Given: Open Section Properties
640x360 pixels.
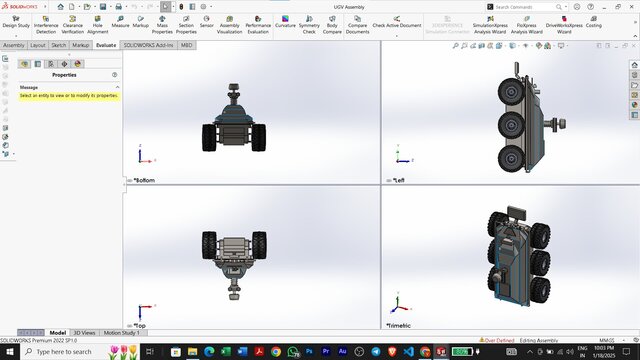Looking at the screenshot, I should [x=186, y=25].
